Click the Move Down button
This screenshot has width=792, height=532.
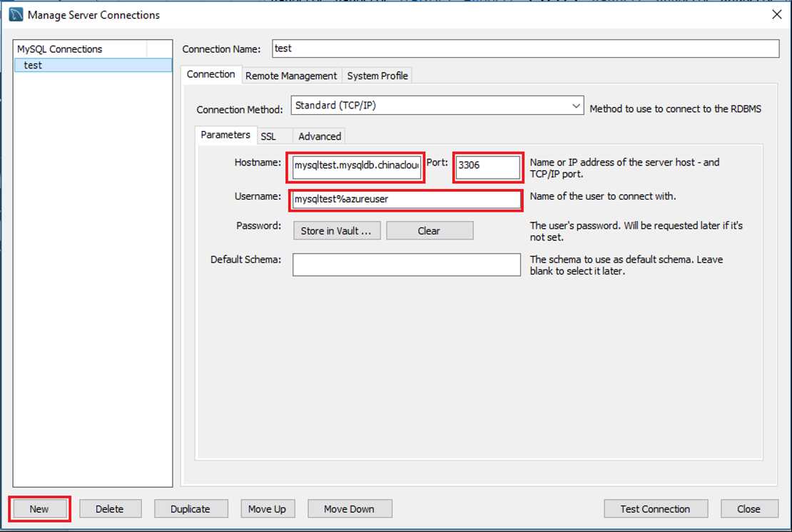350,508
